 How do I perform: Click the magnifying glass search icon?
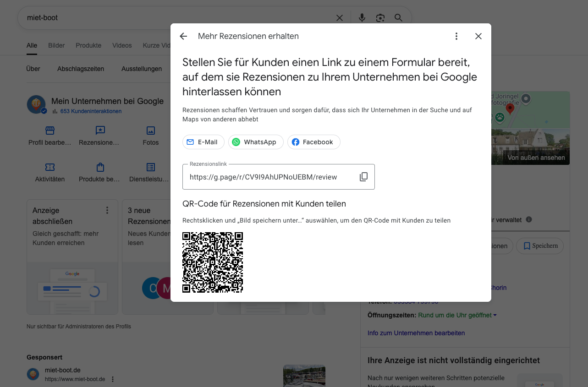click(x=398, y=18)
